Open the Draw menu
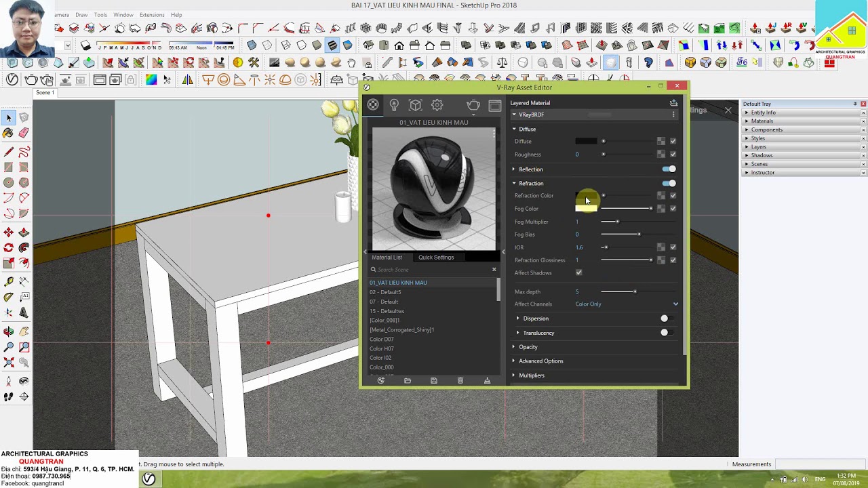This screenshot has height=488, width=868. tap(81, 15)
